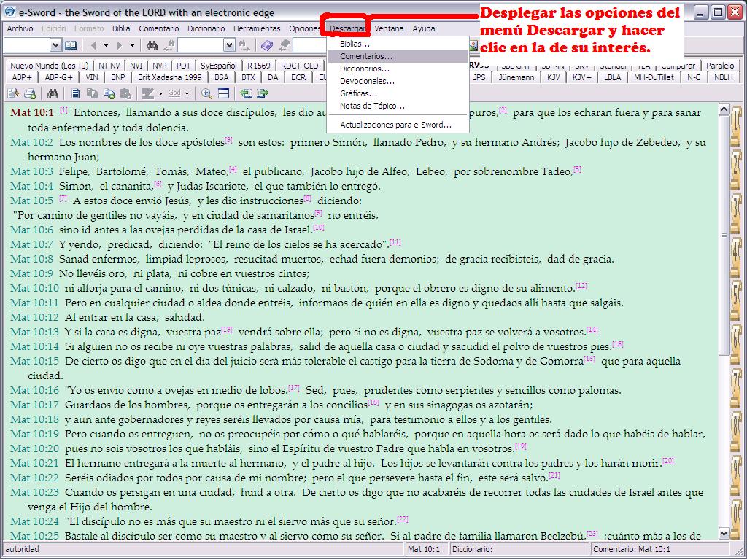Open the God text format dropdown arrow
Viewport: 747px width, 560px height.
[x=187, y=94]
